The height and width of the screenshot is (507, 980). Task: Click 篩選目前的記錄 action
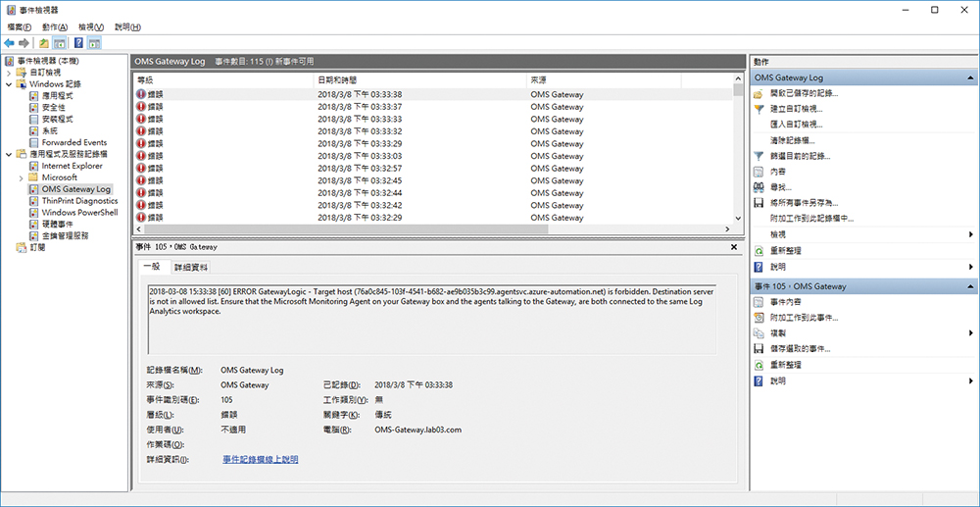[801, 156]
